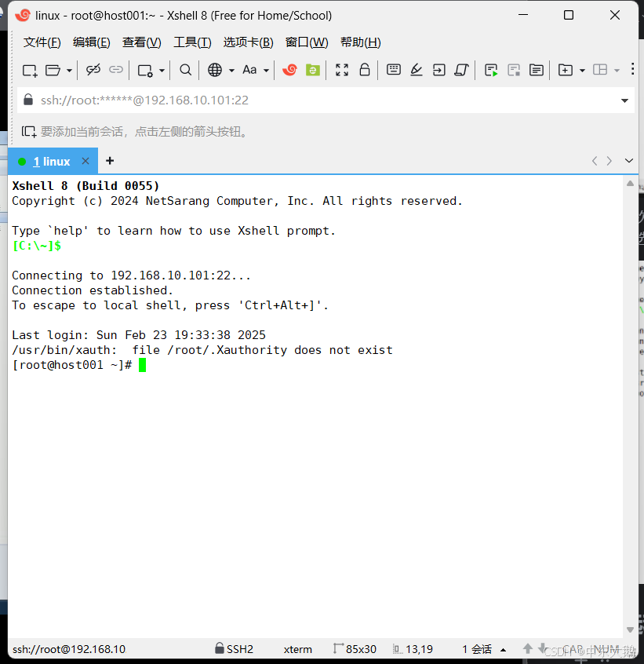Viewport: 644px width, 664px height.
Task: Click the Find magnifier icon
Action: pyautogui.click(x=185, y=70)
